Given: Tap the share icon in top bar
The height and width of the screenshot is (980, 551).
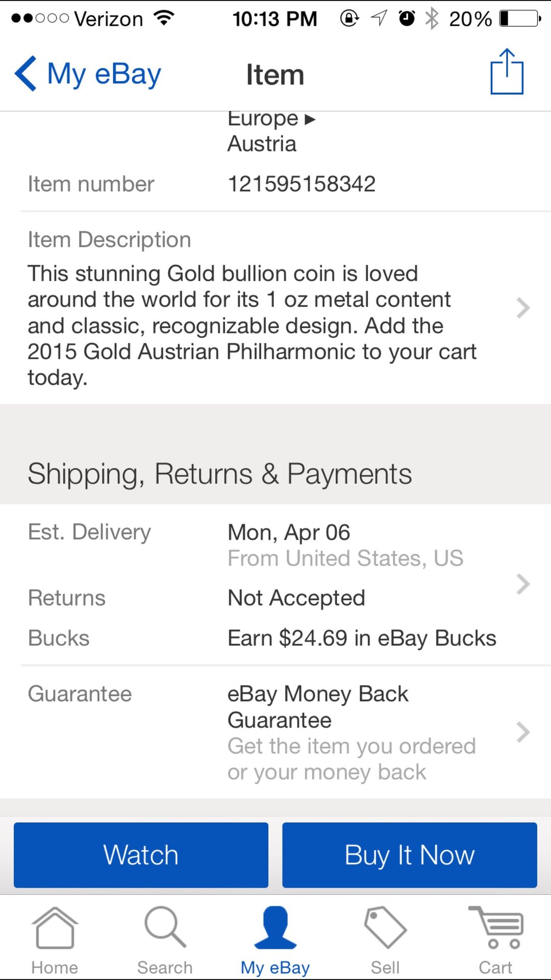Looking at the screenshot, I should 507,71.
